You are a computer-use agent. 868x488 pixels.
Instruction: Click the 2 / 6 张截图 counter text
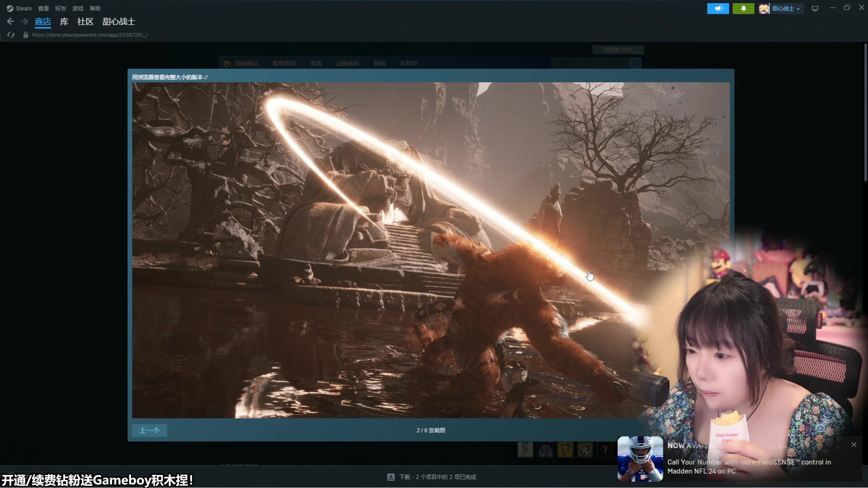coord(431,431)
